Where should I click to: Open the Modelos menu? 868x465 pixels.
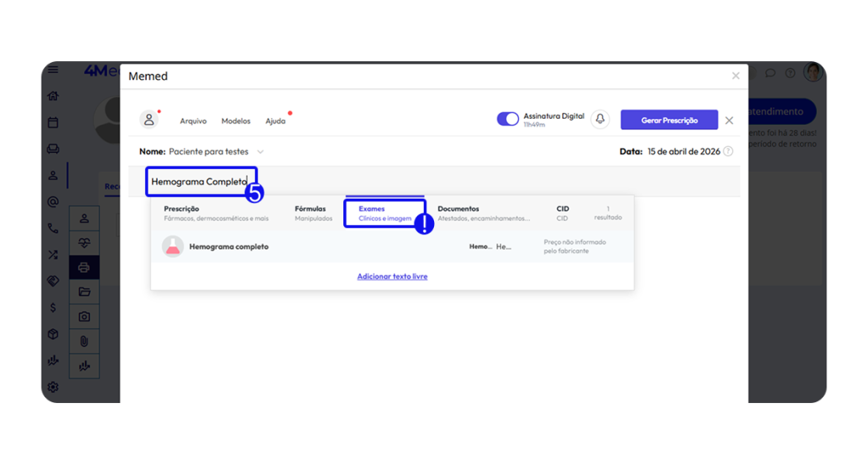click(x=236, y=121)
